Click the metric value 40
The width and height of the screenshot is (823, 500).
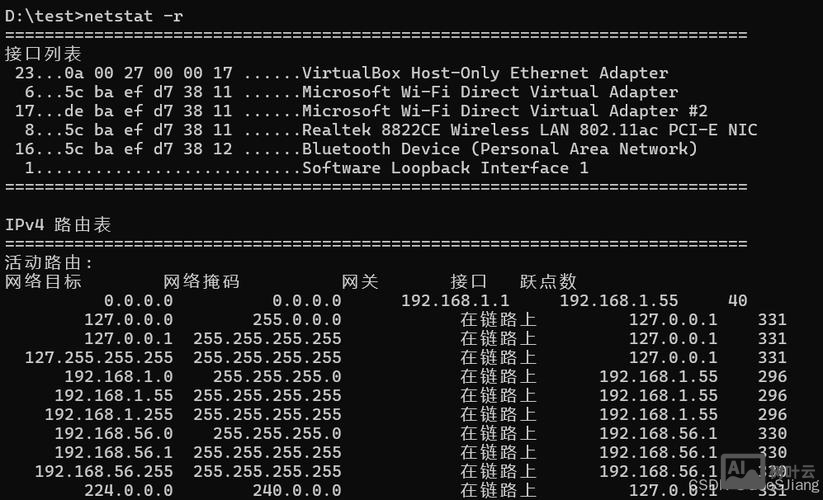(x=737, y=301)
